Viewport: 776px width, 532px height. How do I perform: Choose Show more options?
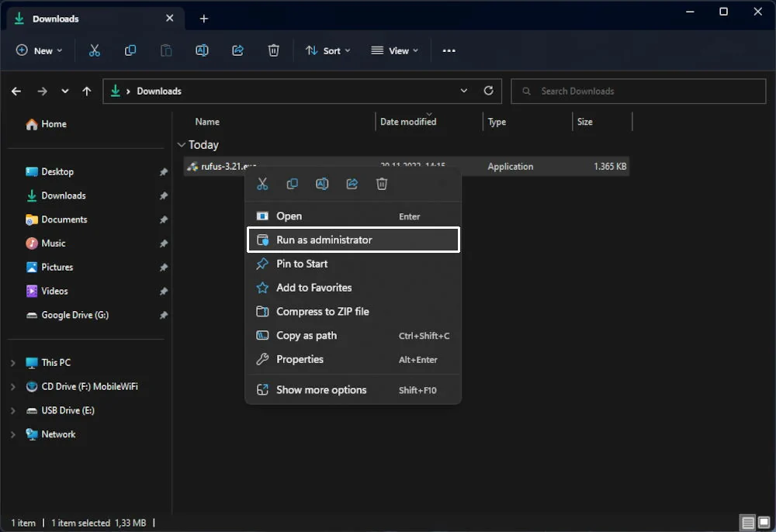(x=353, y=390)
